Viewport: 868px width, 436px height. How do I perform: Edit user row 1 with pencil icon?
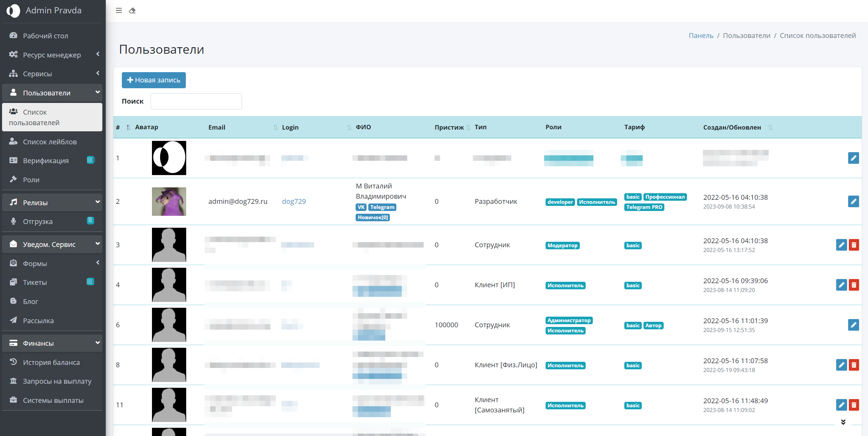pos(853,158)
